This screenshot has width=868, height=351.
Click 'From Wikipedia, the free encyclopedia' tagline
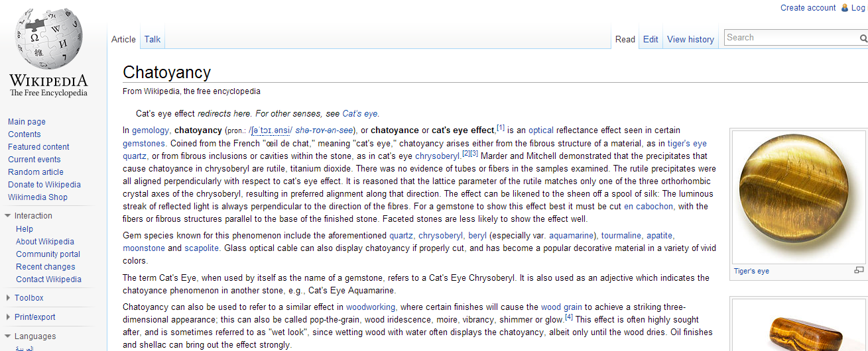coord(192,91)
